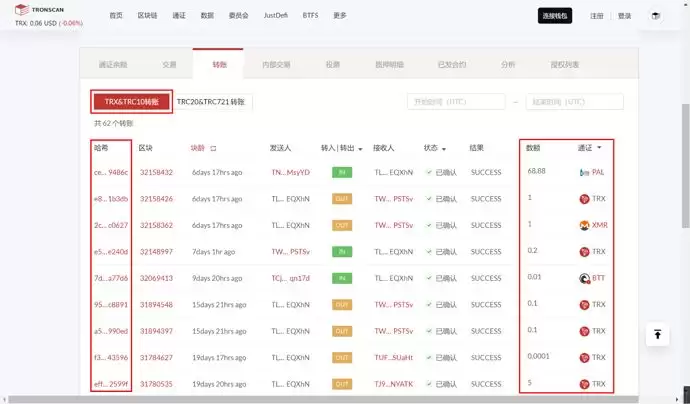The image size is (690, 404).
Task: Click the BTT token icon
Action: pyautogui.click(x=584, y=278)
